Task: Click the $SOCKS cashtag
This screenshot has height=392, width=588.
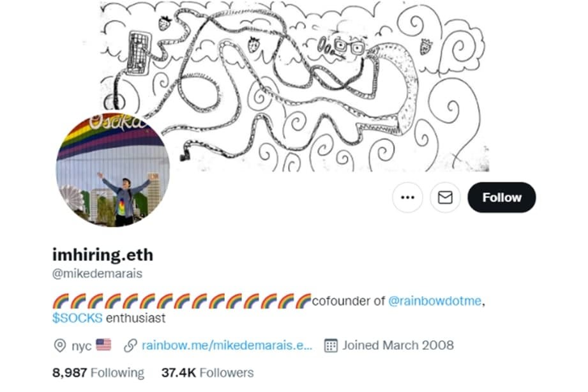Action: coord(77,318)
